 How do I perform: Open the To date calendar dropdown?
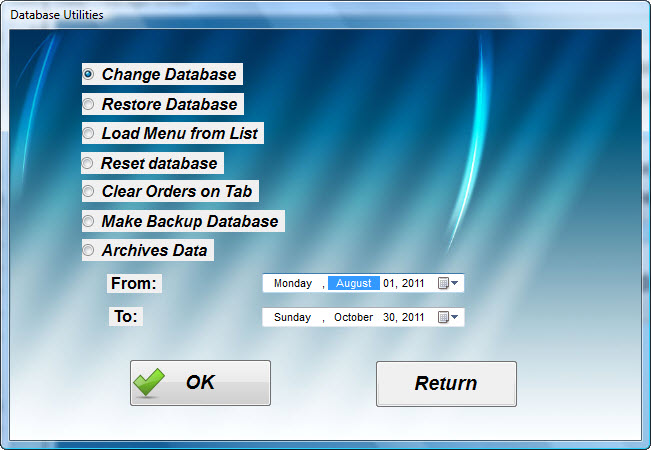(x=449, y=318)
